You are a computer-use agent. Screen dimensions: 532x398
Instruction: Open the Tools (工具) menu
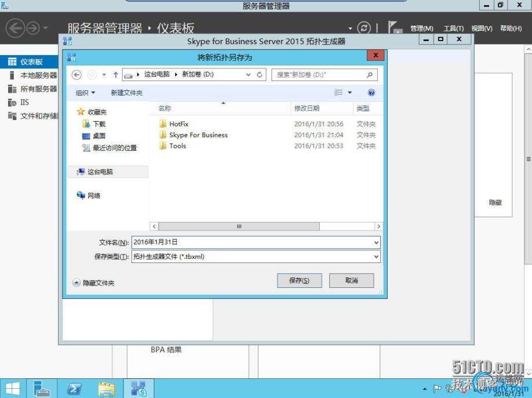pyautogui.click(x=454, y=28)
